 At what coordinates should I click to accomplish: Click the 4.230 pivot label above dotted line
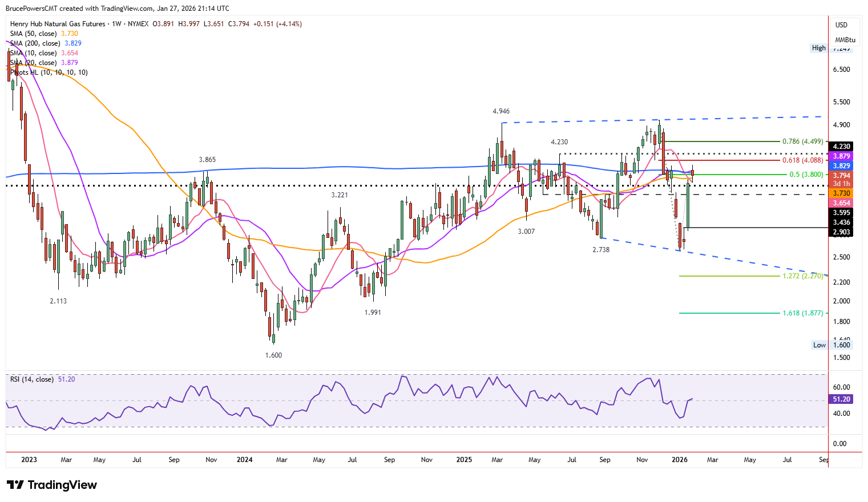(x=559, y=142)
